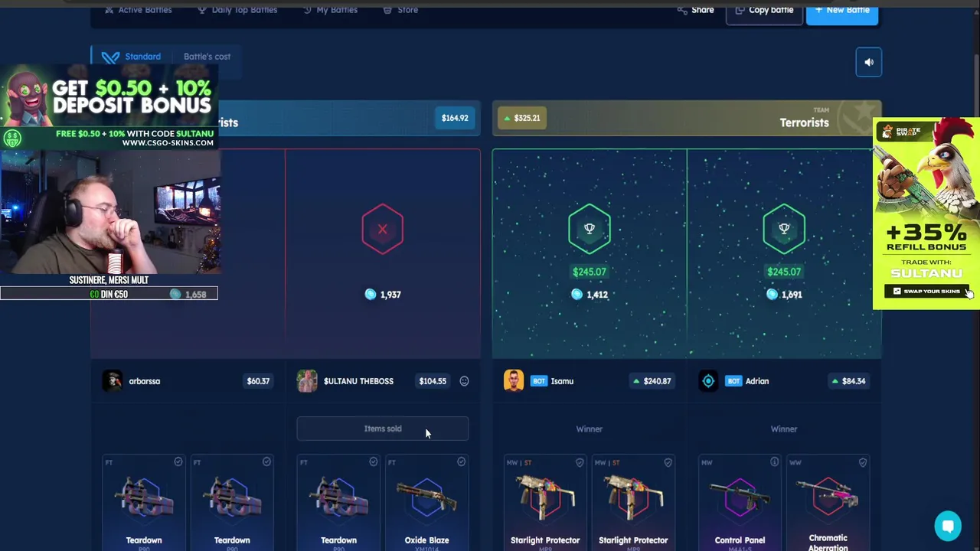Click check icon on Teardown card beside Oxide Blaze
This screenshot has width=980, height=551.
click(x=374, y=462)
